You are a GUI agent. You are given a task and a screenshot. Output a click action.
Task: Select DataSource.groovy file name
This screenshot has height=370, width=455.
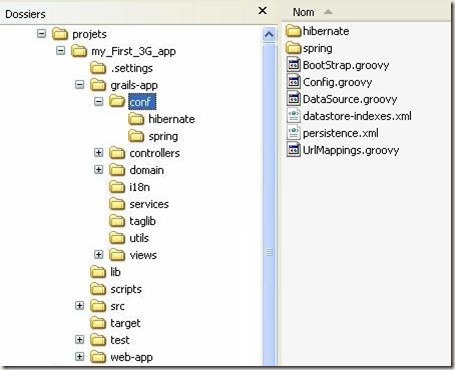(x=350, y=99)
